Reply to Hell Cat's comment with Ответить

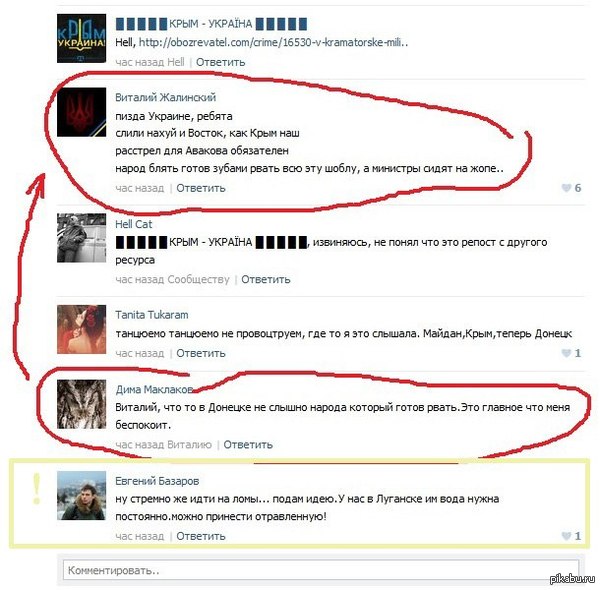coord(266,279)
